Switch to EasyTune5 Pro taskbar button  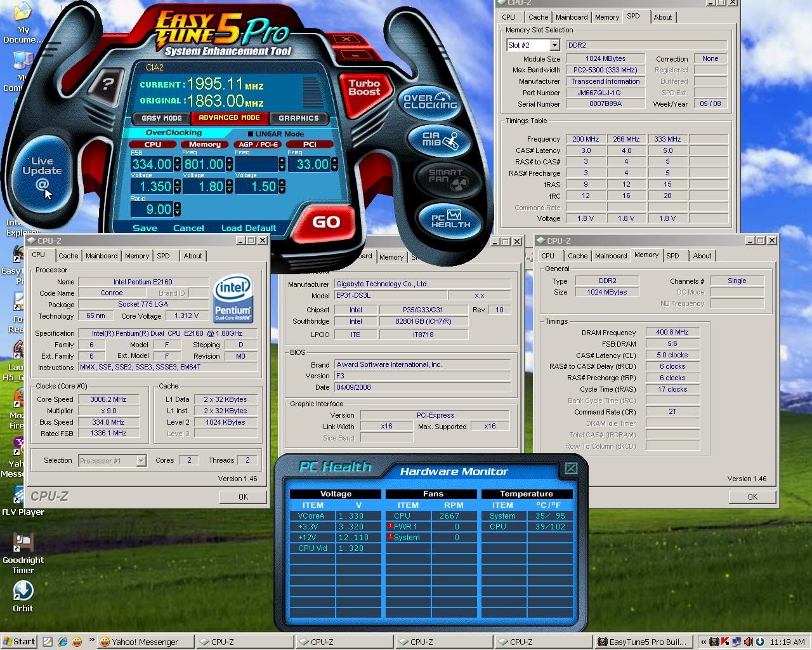(645, 642)
